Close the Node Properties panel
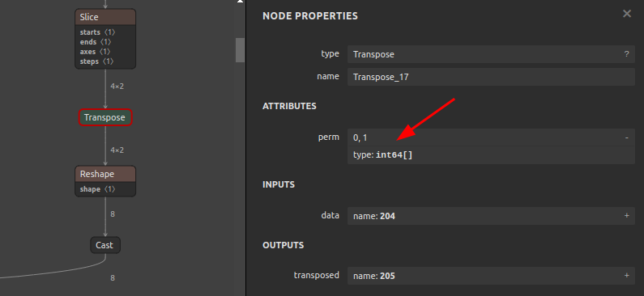 point(627,14)
